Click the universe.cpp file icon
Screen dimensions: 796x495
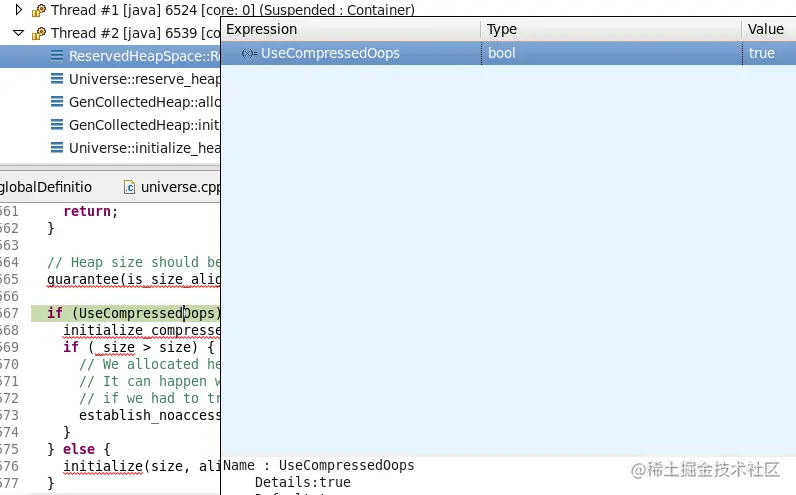[129, 187]
